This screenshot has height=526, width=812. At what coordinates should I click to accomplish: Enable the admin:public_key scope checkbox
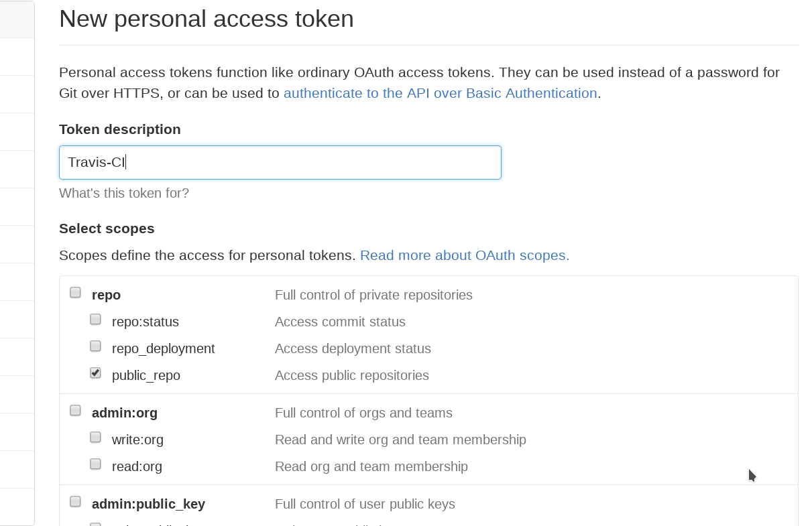pos(75,501)
